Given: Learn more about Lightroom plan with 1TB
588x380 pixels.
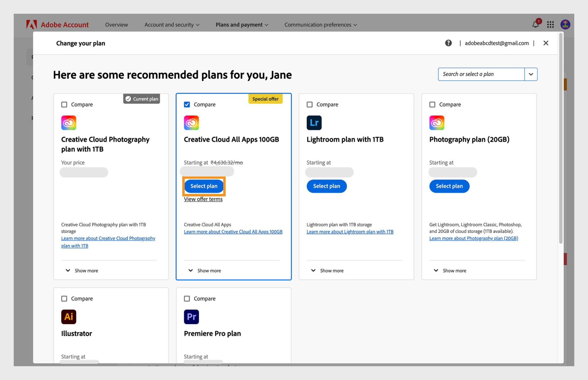Looking at the screenshot, I should (x=350, y=232).
